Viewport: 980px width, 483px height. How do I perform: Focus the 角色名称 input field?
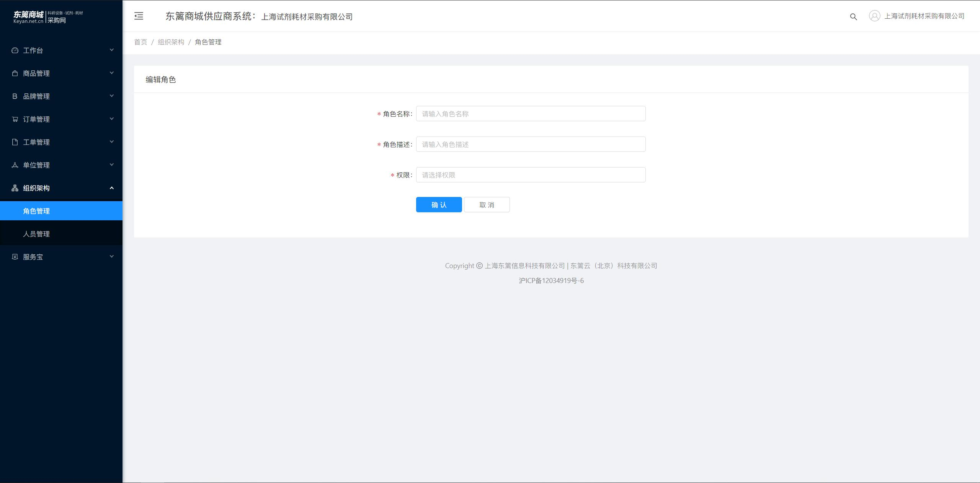pyautogui.click(x=531, y=114)
